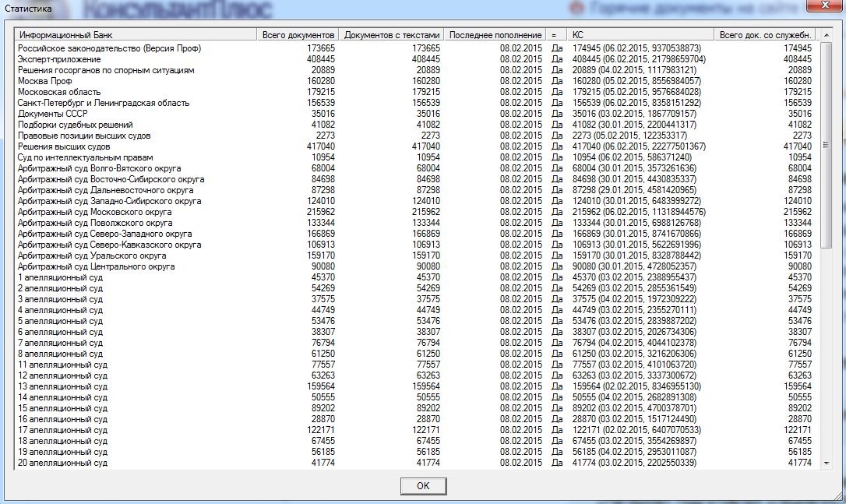Select the Документы СССР row
The width and height of the screenshot is (846, 504).
tap(415, 113)
